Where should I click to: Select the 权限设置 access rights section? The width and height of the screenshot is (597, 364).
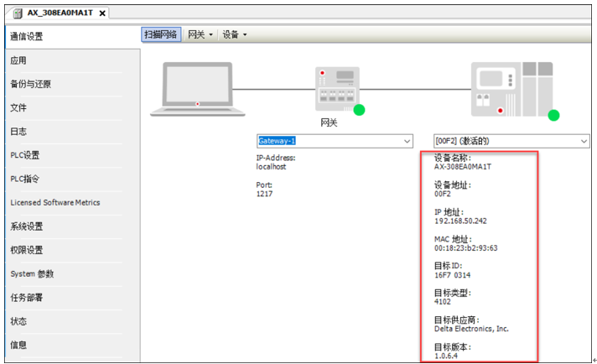(27, 250)
